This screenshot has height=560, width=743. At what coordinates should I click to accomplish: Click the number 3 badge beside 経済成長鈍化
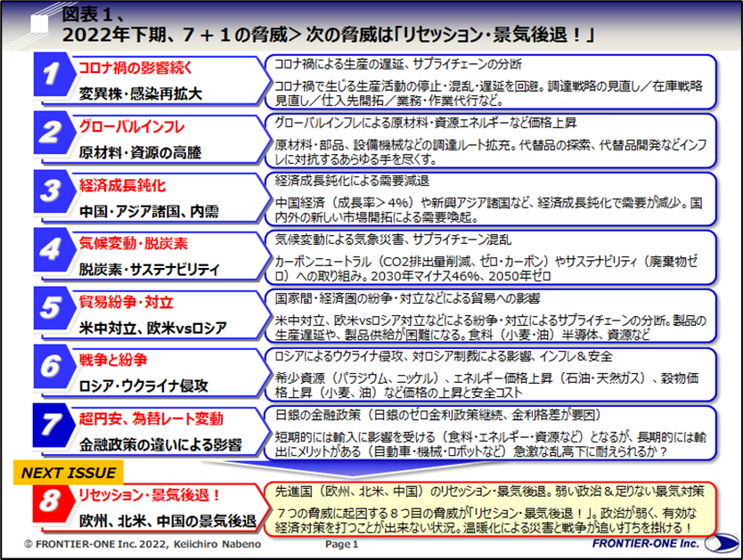pos(52,190)
